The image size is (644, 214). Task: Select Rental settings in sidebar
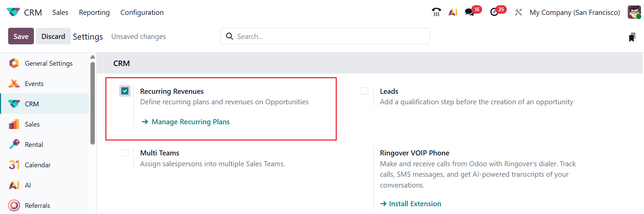point(44,145)
